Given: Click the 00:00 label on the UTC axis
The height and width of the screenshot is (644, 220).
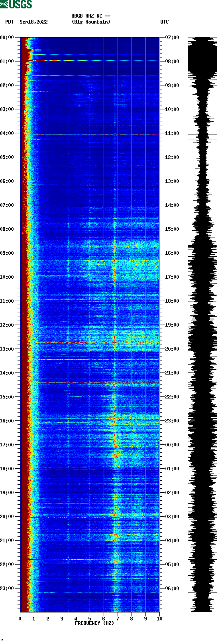Looking at the screenshot, I should tap(172, 445).
